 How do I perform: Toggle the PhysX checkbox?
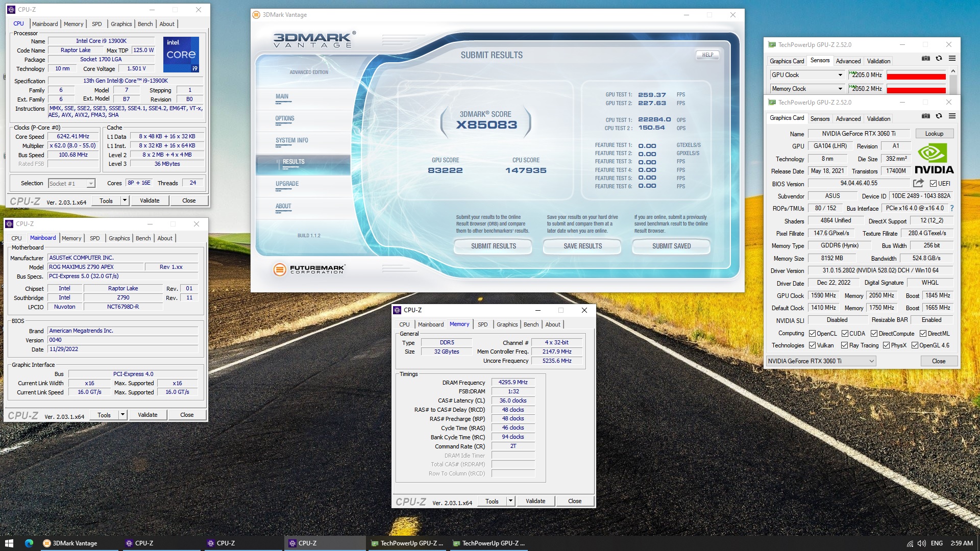(886, 345)
